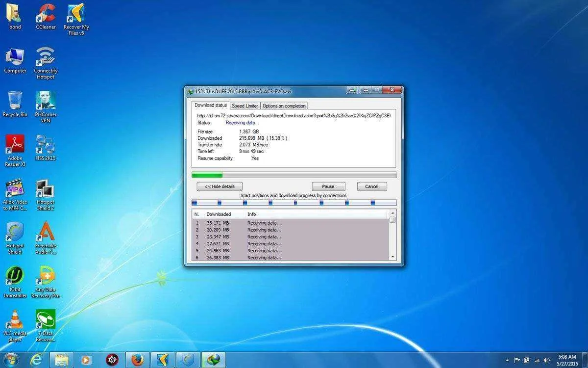Cancel the download
This screenshot has height=368, width=588.
click(x=372, y=186)
